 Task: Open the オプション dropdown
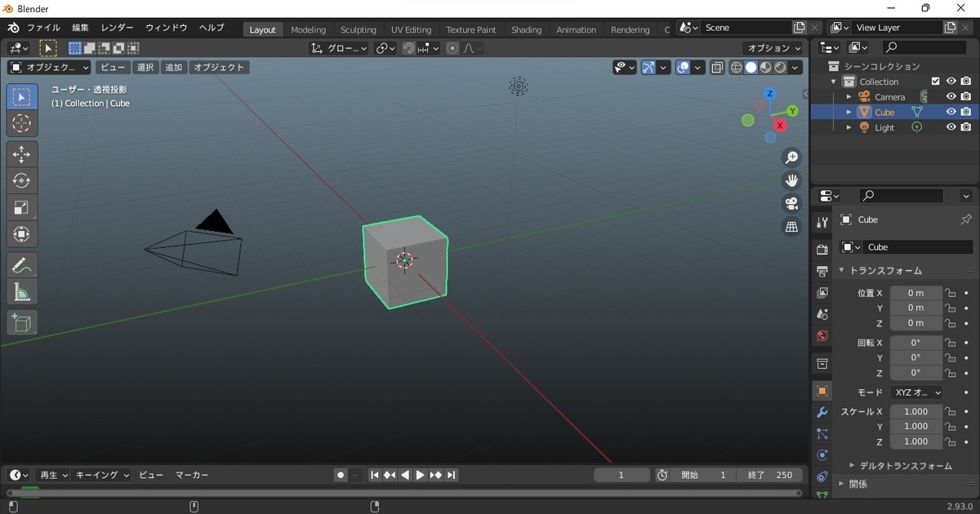[774, 48]
